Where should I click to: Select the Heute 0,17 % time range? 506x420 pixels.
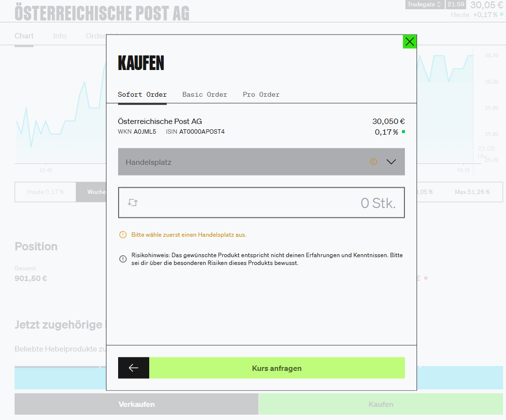[x=45, y=192]
